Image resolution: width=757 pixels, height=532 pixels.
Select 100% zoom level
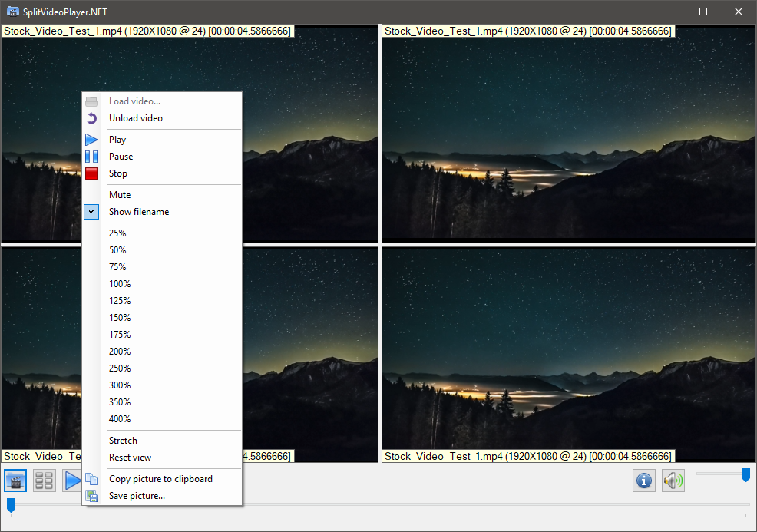tap(120, 284)
